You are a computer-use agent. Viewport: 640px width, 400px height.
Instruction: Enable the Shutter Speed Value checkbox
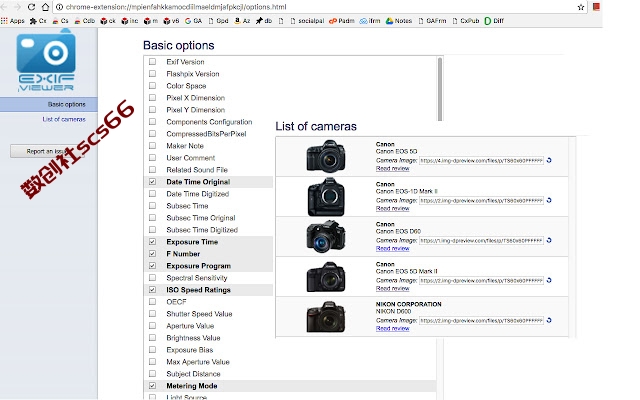152,314
